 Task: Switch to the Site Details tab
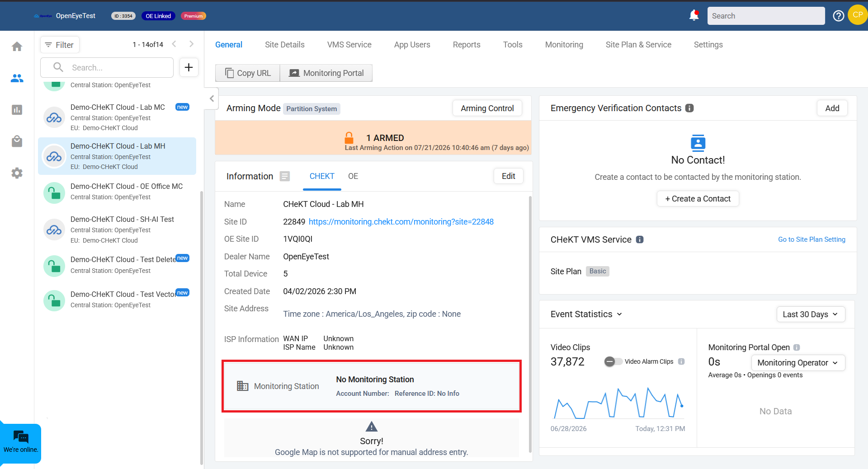pyautogui.click(x=285, y=45)
